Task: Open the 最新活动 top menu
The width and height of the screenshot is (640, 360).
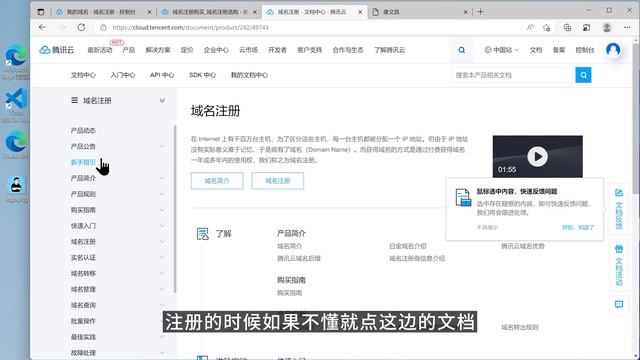Action: [100, 50]
